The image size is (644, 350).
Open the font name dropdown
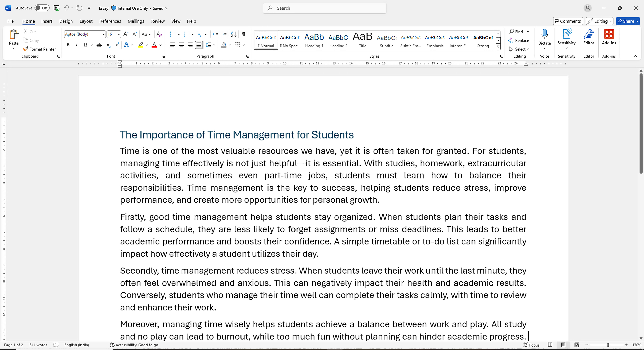[x=103, y=34]
